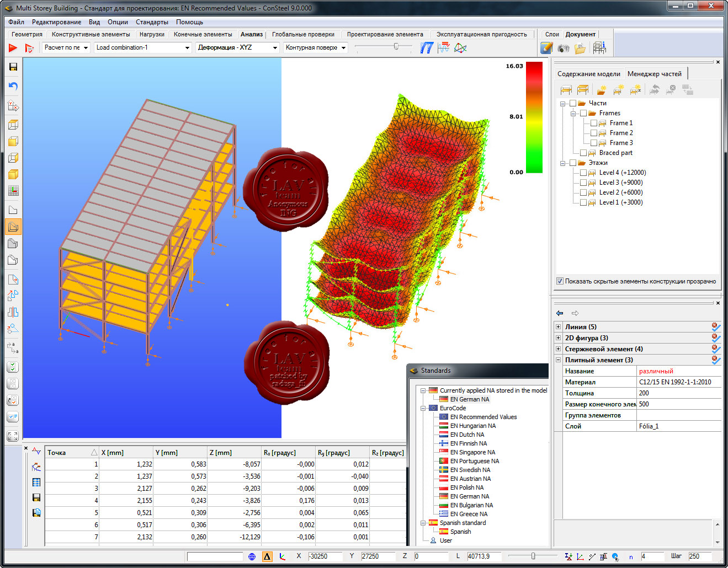
Task: Click the save icon beside results table
Action: click(36, 497)
